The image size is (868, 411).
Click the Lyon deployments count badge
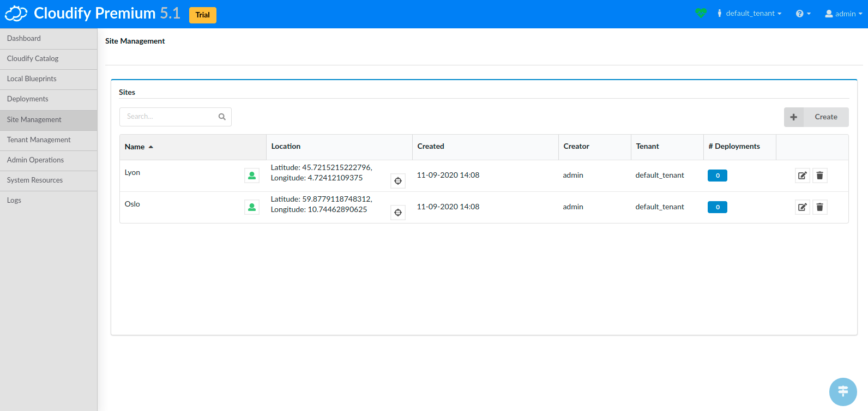(718, 176)
